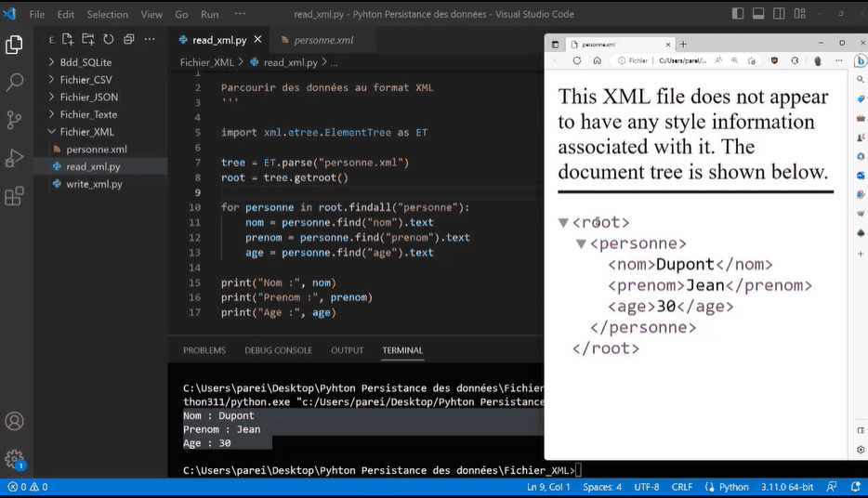This screenshot has width=868, height=498.
Task: Add page to favorites in browser
Action: (x=751, y=61)
